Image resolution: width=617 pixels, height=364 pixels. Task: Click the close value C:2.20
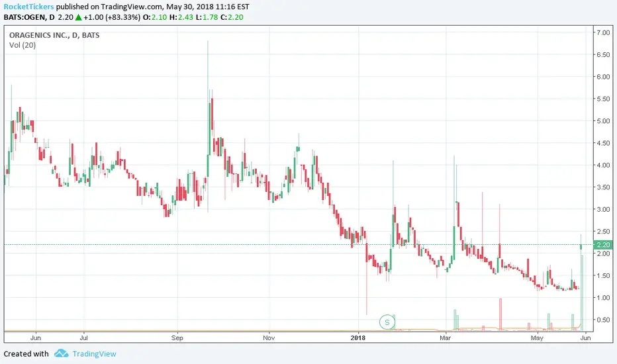point(232,17)
